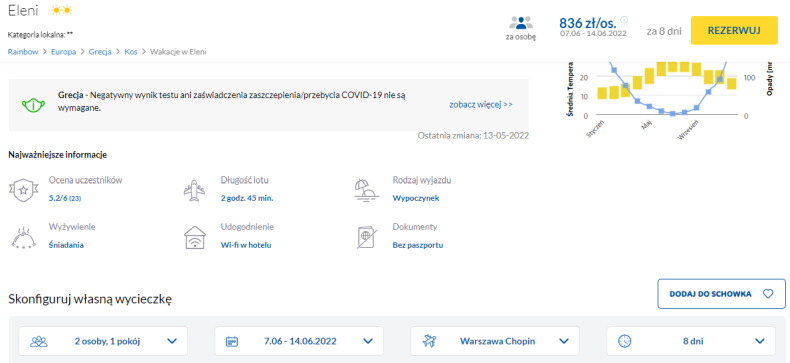Click the 'za osobę' people icon
Image resolution: width=790 pixels, height=363 pixels.
point(521,23)
